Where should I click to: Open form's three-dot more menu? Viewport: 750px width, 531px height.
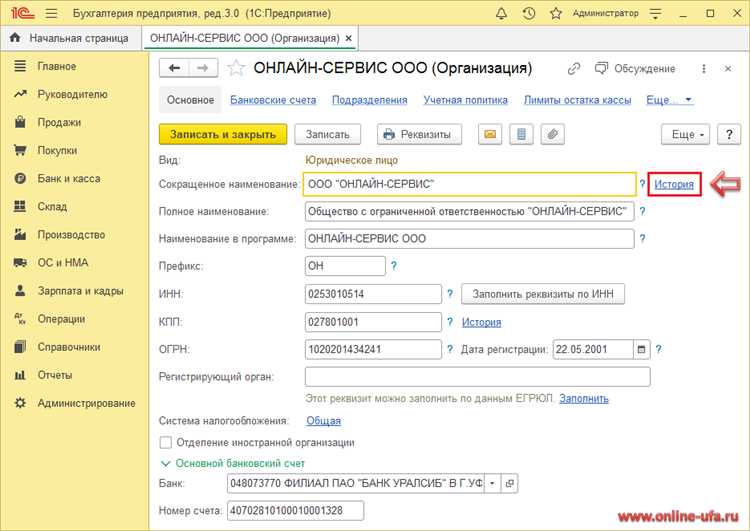coord(703,69)
